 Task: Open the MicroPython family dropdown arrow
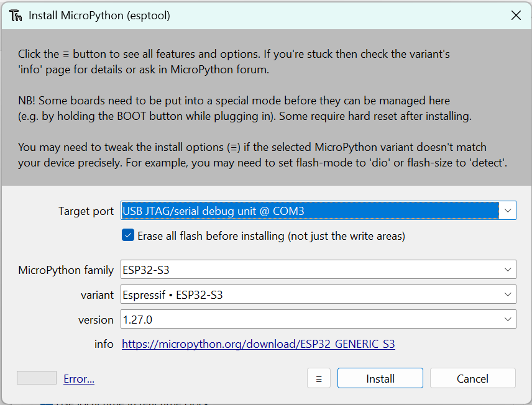(508, 270)
